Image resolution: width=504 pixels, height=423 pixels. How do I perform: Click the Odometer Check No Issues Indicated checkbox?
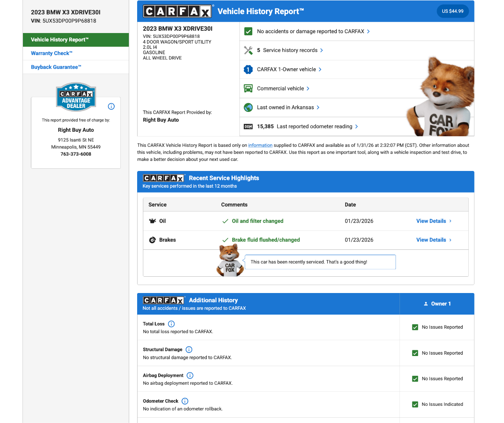(x=415, y=404)
